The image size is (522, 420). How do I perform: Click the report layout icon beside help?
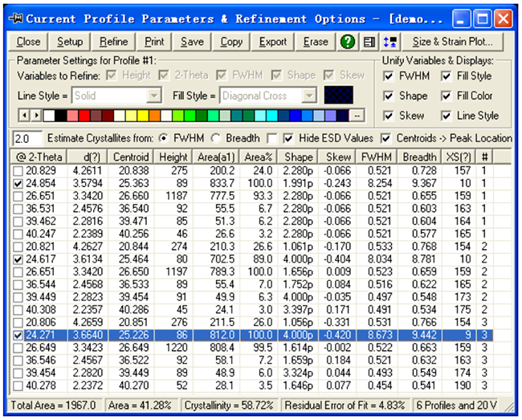[x=369, y=42]
